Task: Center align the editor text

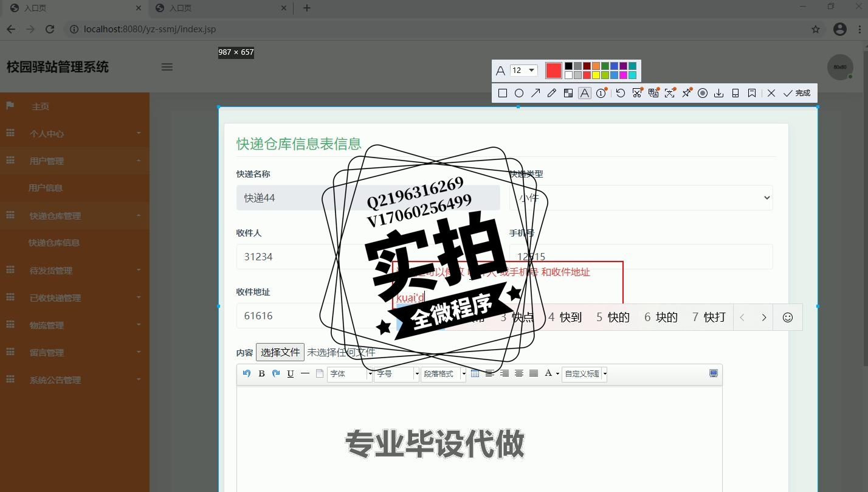Action: pyautogui.click(x=519, y=373)
